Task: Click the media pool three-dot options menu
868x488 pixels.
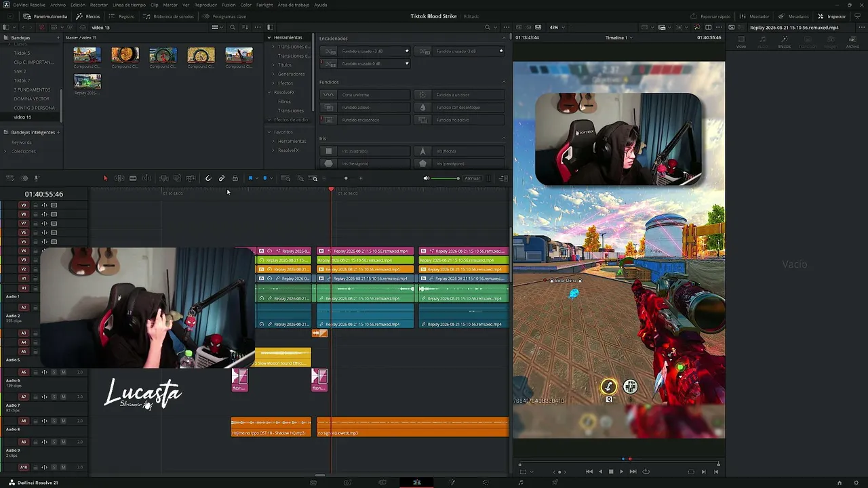Action: (259, 27)
